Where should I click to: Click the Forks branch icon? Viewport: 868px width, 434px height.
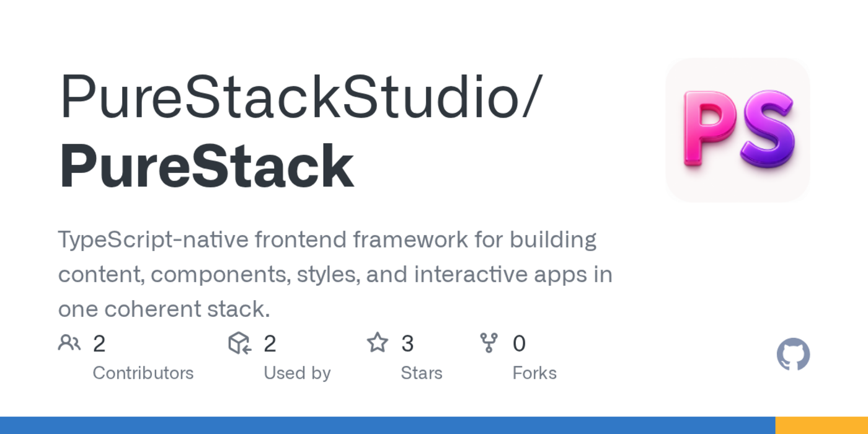pyautogui.click(x=489, y=343)
